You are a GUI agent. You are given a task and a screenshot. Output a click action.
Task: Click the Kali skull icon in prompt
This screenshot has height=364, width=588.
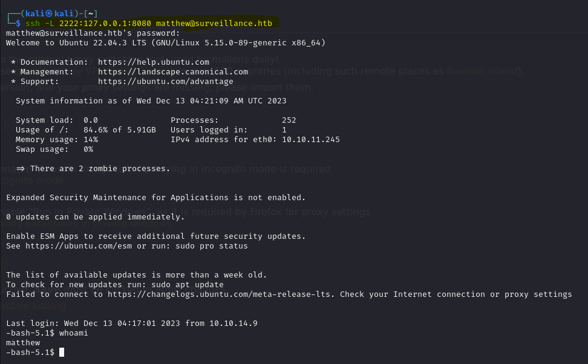49,13
